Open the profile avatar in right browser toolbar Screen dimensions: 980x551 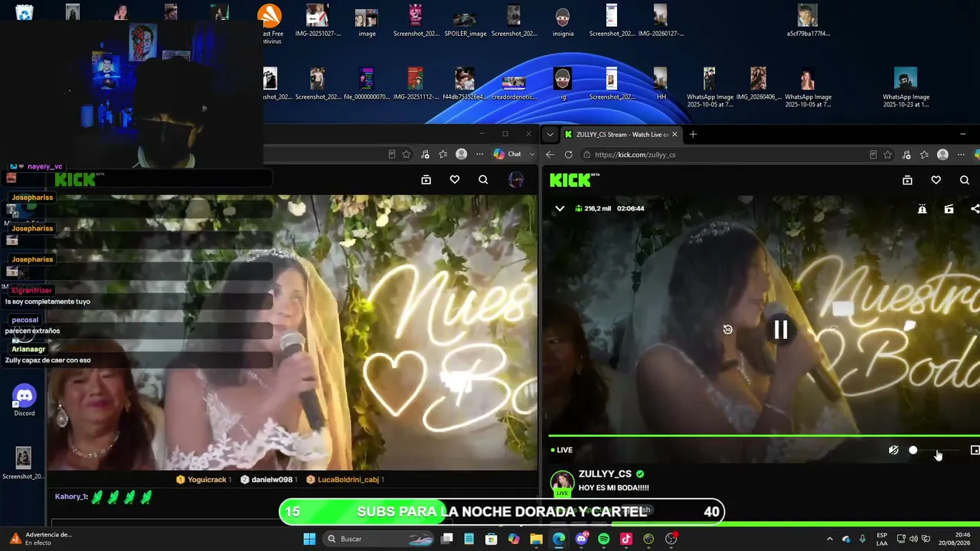pos(942,155)
